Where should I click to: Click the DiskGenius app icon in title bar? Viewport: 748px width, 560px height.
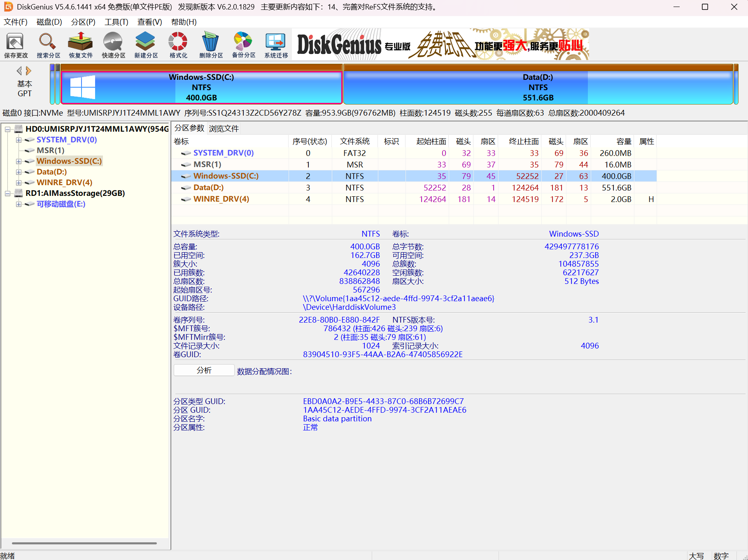click(8, 7)
